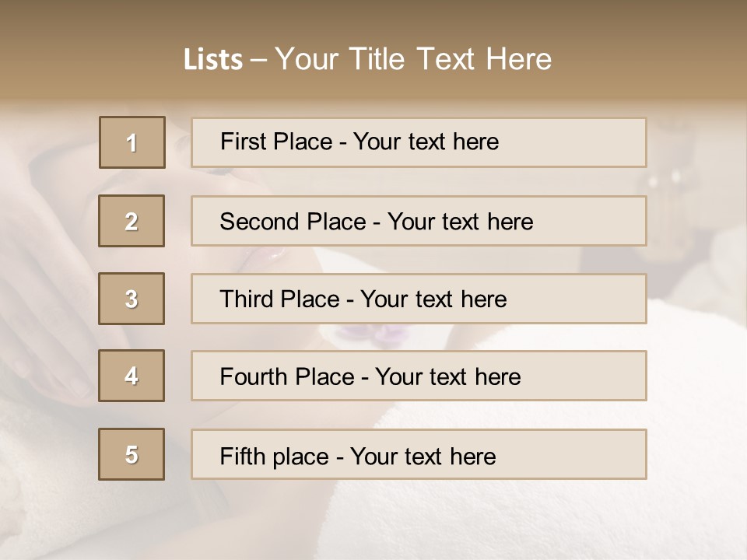
Task: Click the number 2 square
Action: pyautogui.click(x=132, y=221)
